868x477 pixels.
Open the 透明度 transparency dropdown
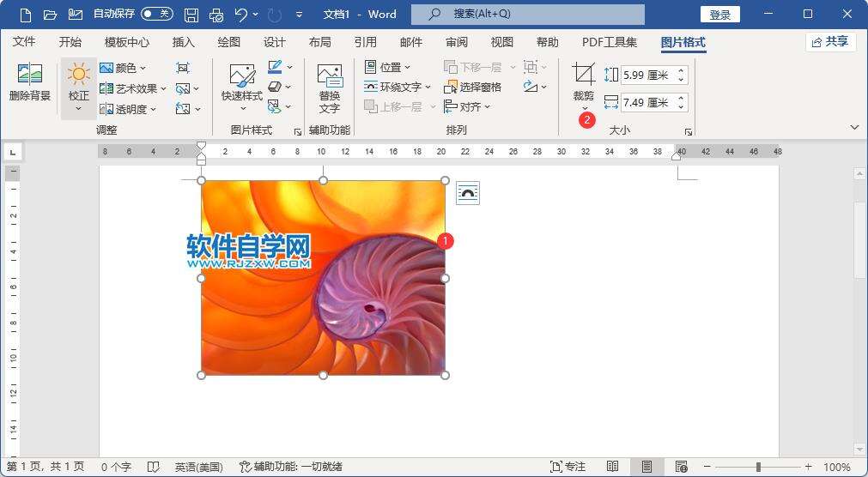[128, 109]
